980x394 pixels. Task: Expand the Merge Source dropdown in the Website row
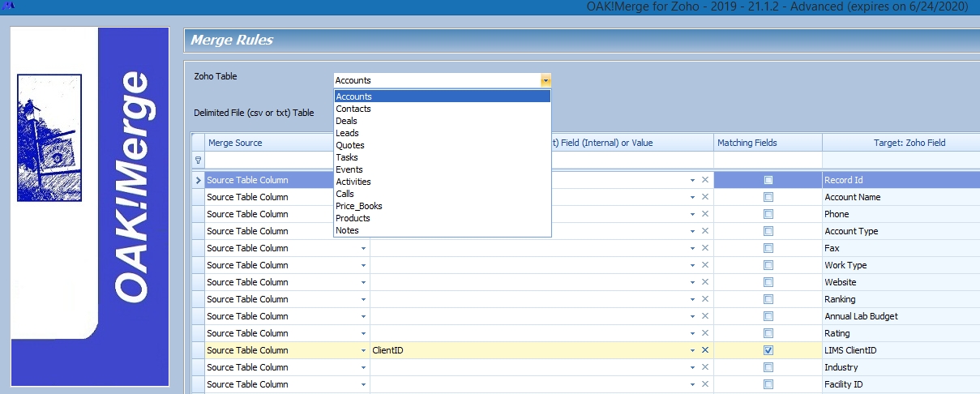pos(363,282)
